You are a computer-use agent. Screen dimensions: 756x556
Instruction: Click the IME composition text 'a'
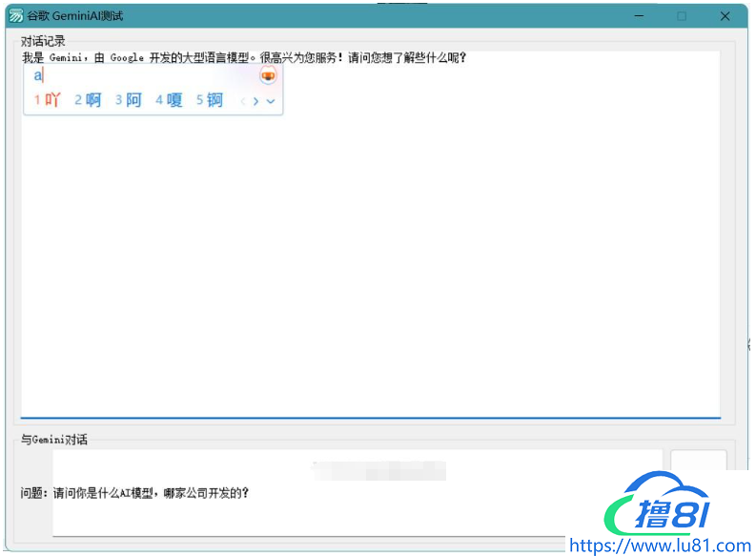[38, 76]
